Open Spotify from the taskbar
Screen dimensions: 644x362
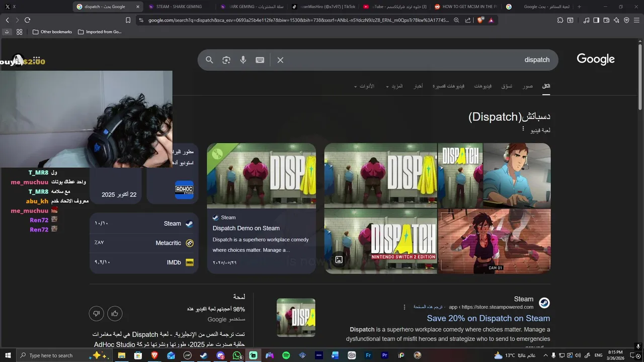[x=286, y=355]
